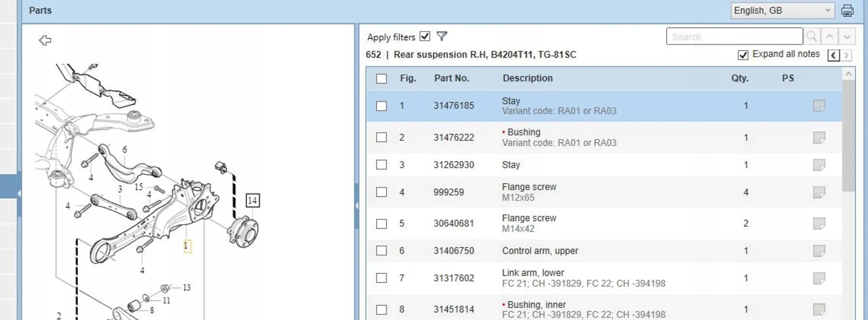Screen dimensions: 868x320
Task: Check the box for Bushing 31476222
Action: [x=381, y=137]
